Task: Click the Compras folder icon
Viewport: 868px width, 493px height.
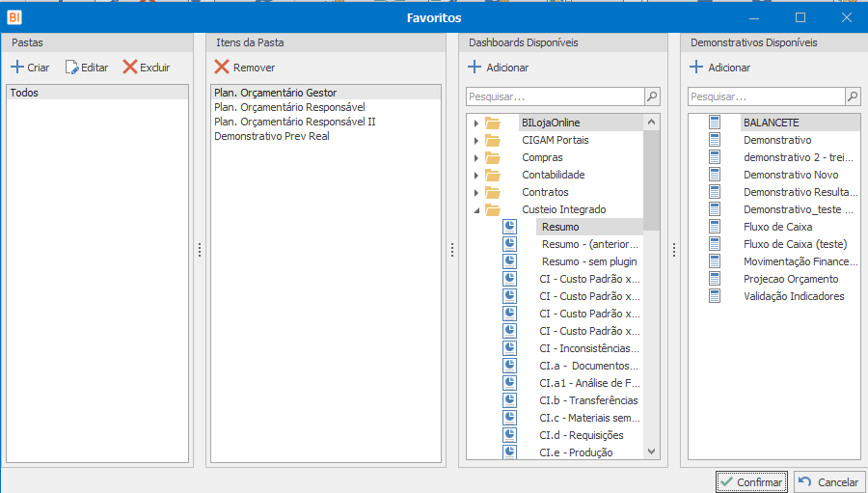Action: point(494,157)
